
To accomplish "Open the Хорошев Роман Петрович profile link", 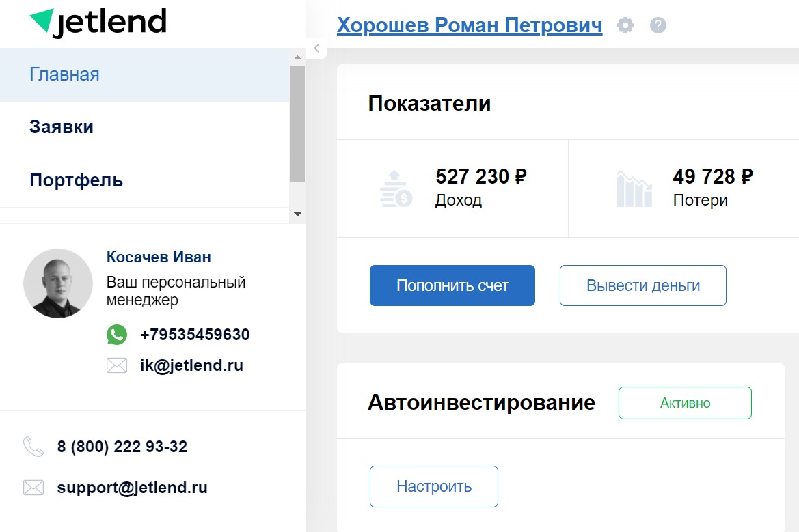I will pos(470,25).
